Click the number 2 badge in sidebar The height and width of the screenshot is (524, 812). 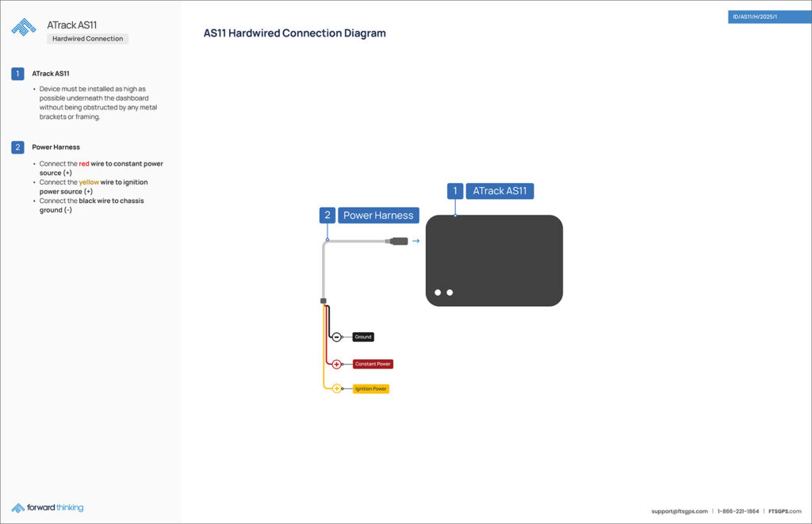click(x=17, y=147)
